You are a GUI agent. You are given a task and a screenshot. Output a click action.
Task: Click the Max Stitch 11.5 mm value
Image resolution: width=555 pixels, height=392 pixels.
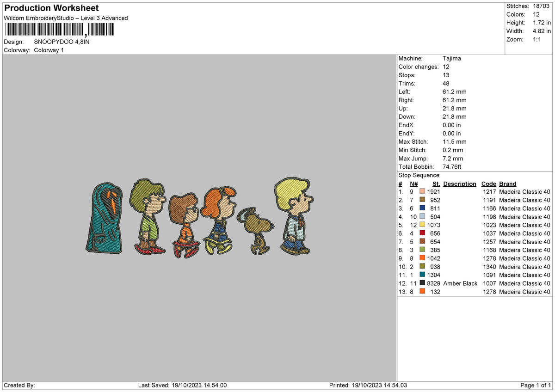click(x=455, y=141)
